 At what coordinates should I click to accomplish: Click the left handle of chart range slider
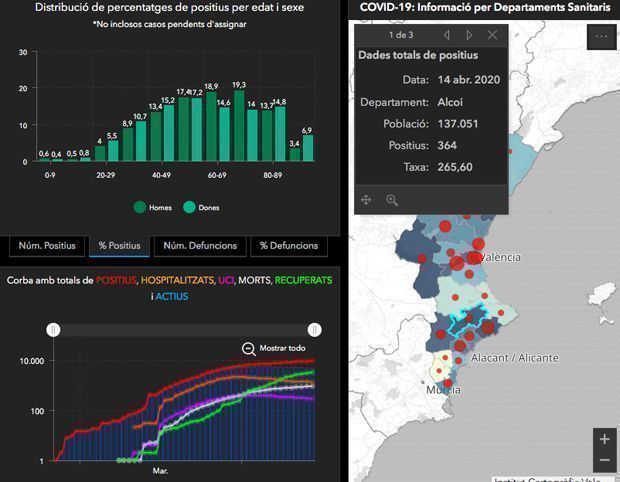click(x=54, y=329)
